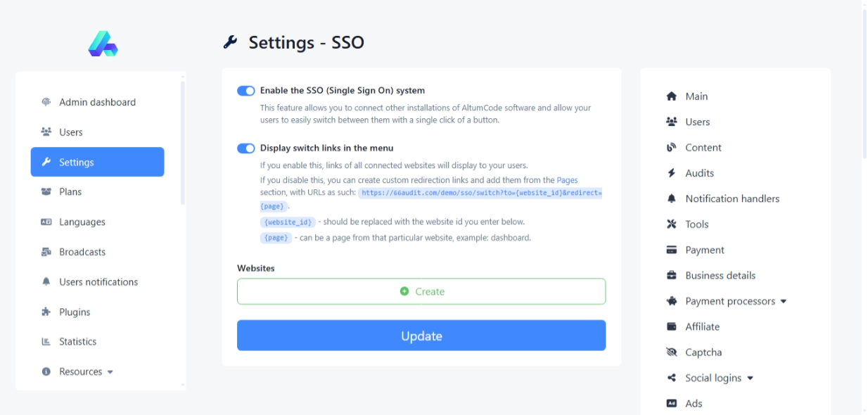This screenshot has width=868, height=415.
Task: Open the Languages menu item
Action: [x=82, y=222]
